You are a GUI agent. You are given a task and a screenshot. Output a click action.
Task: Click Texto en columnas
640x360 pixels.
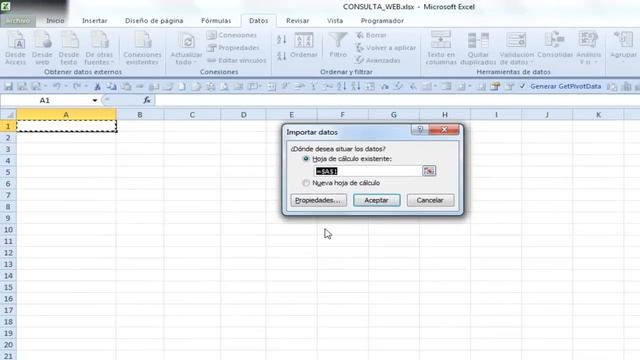tap(441, 48)
